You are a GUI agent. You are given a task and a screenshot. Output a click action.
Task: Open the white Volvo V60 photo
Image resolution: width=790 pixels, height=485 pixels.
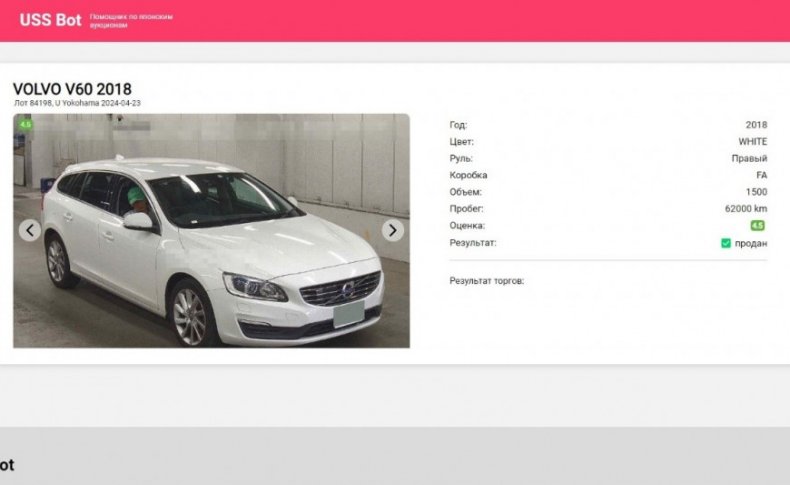211,231
